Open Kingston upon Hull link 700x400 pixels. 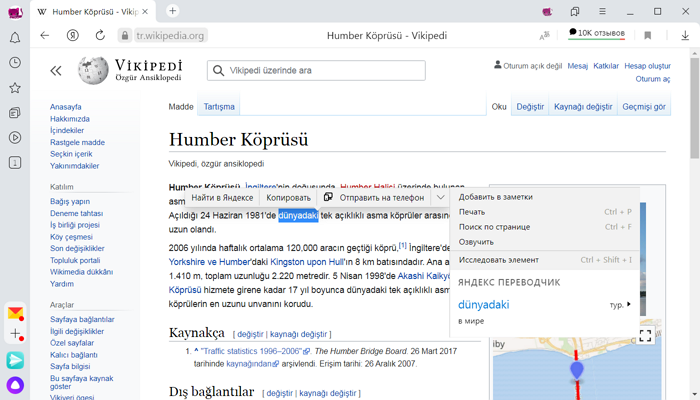[307, 262]
